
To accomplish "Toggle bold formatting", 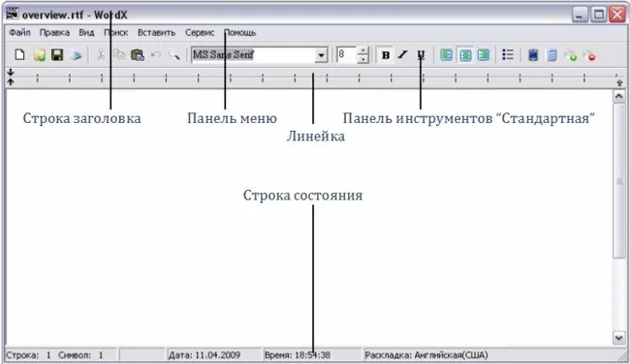I will [386, 55].
